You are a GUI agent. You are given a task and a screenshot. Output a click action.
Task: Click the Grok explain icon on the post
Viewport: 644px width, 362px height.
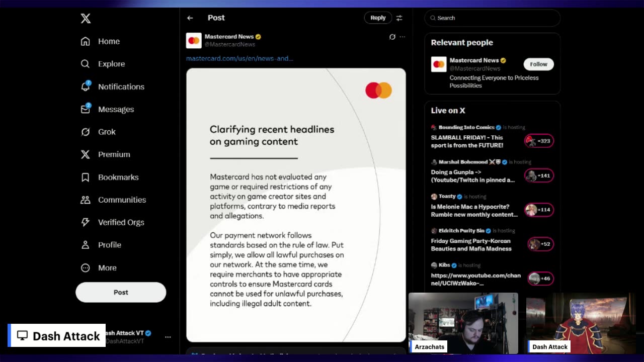(x=392, y=37)
